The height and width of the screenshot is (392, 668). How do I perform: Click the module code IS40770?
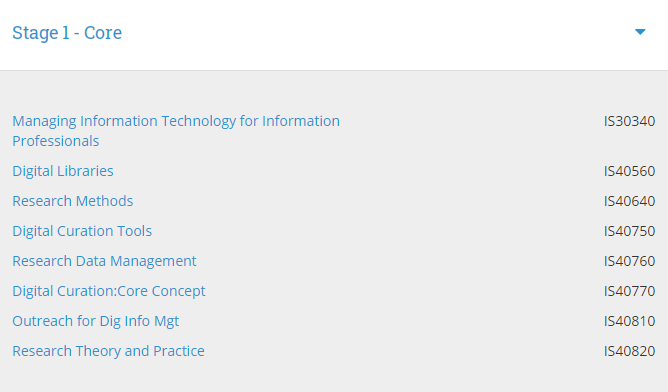(x=629, y=291)
